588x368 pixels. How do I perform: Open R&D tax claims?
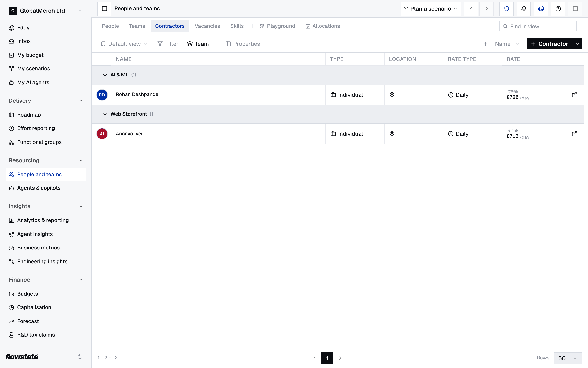(46, 335)
